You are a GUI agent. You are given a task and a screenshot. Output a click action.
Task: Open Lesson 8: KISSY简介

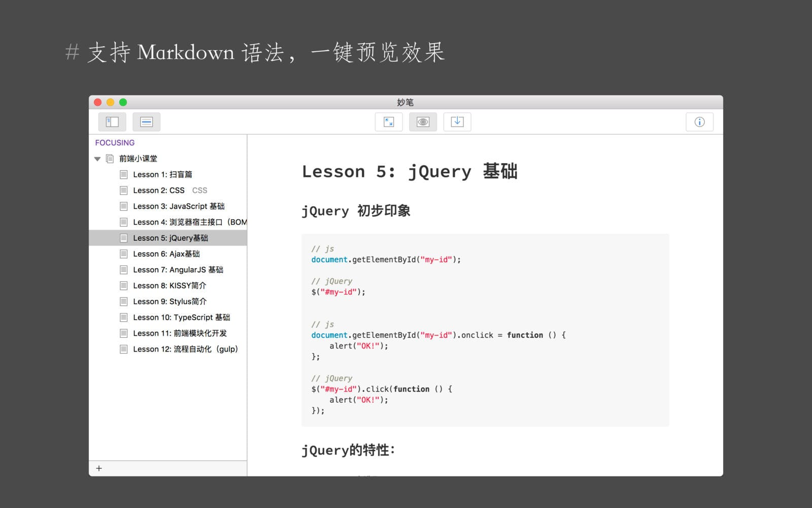(x=168, y=285)
